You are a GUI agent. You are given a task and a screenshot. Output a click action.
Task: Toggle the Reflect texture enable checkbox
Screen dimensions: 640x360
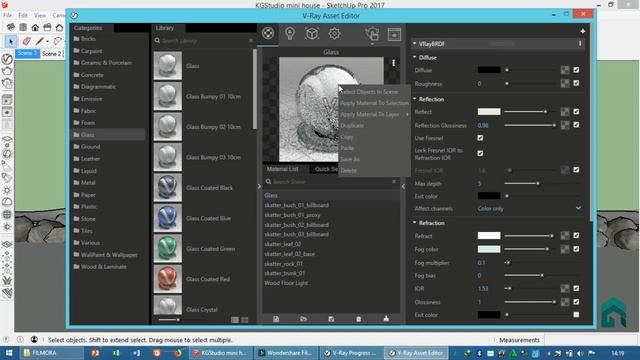(576, 111)
